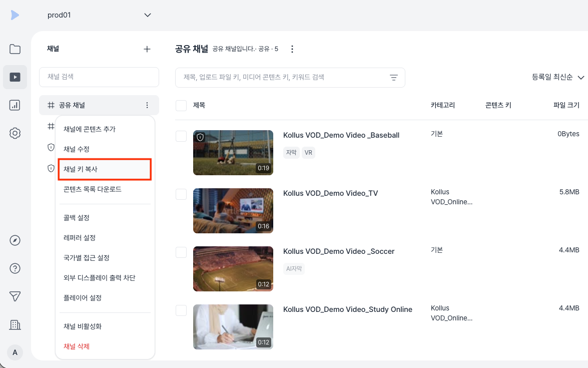588x368 pixels.
Task: Click the paper plane send icon
Action: [x=15, y=296]
